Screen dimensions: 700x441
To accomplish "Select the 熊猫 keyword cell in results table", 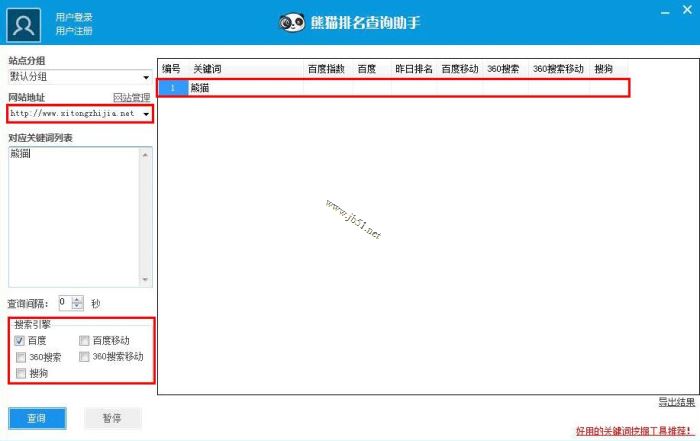I will 246,88.
